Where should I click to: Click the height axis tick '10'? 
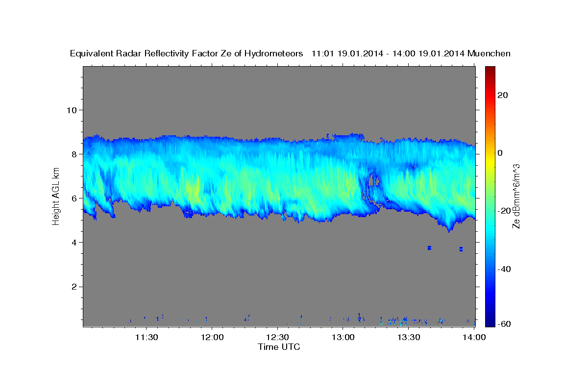pyautogui.click(x=72, y=110)
